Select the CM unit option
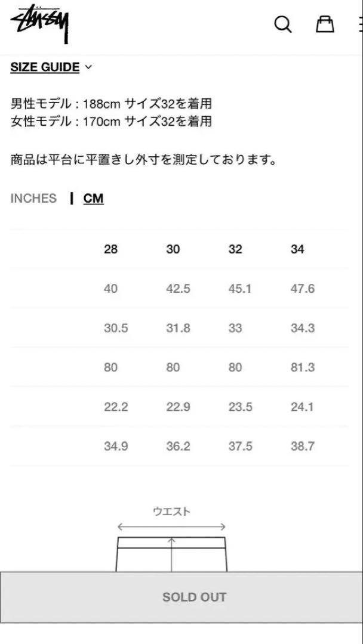The image size is (363, 644). [x=93, y=199]
